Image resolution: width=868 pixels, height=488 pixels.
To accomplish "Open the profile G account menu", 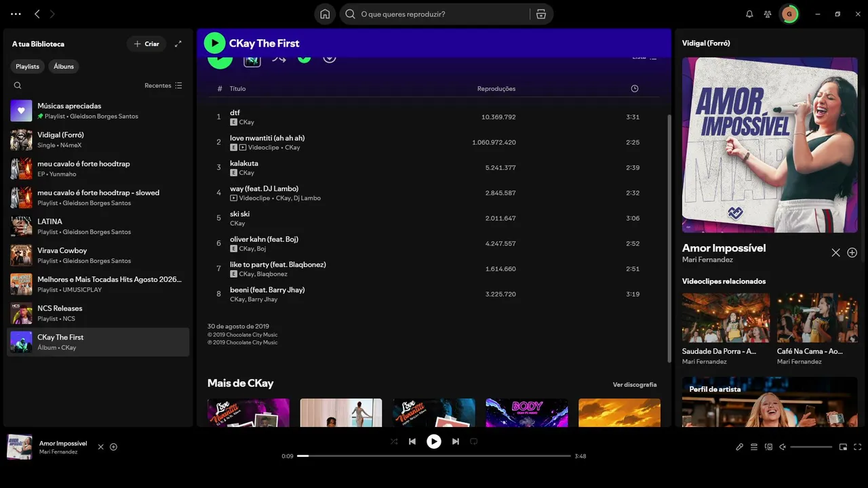I will coord(789,14).
